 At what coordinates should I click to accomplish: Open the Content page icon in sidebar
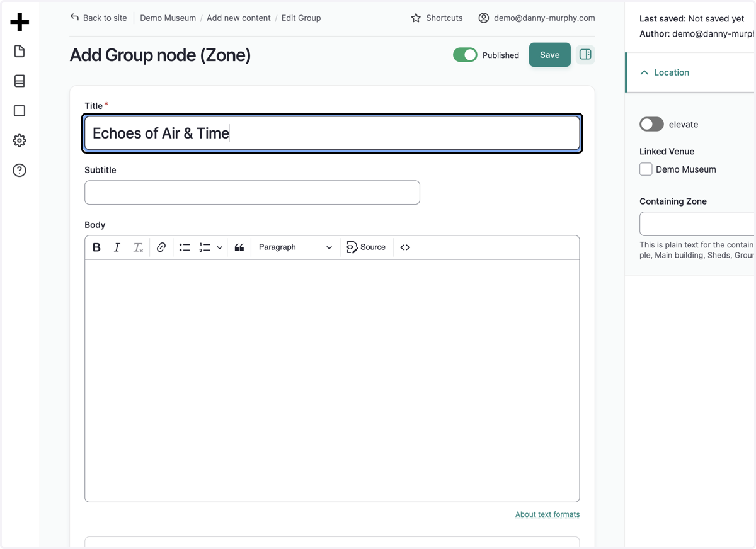coord(20,51)
